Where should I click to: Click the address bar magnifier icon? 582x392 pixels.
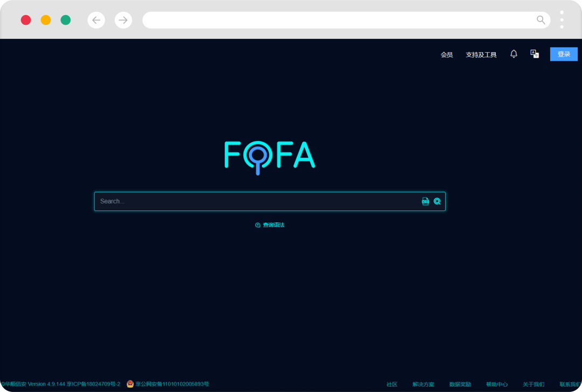point(541,20)
